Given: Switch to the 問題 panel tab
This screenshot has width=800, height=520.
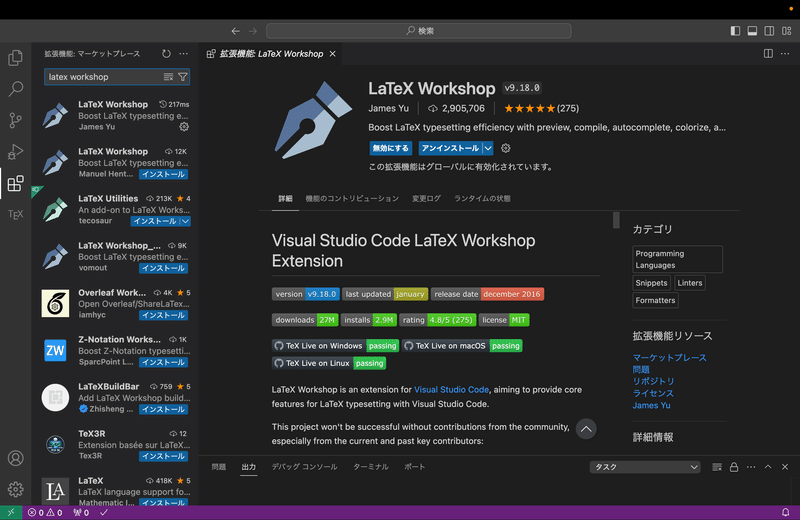Looking at the screenshot, I should tap(219, 467).
